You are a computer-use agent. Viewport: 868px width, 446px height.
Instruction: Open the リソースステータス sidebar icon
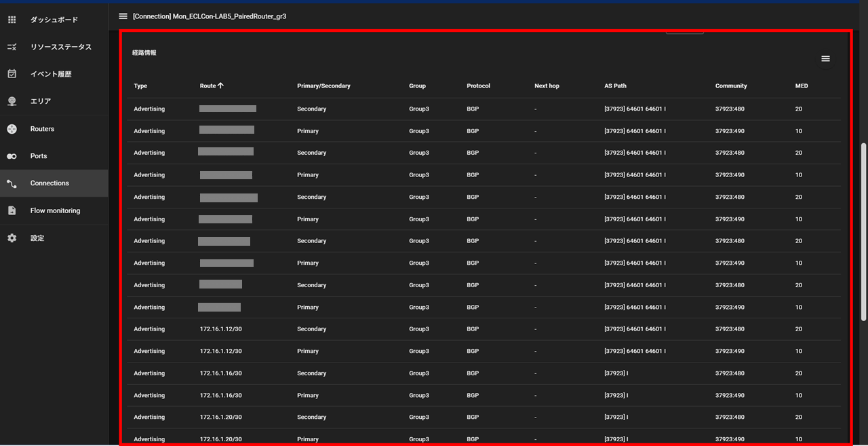click(11, 47)
